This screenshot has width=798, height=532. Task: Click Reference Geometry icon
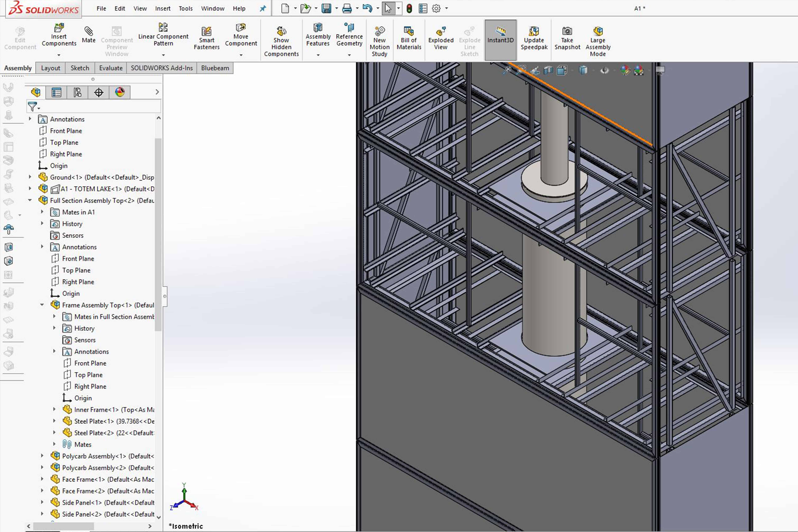pos(349,35)
